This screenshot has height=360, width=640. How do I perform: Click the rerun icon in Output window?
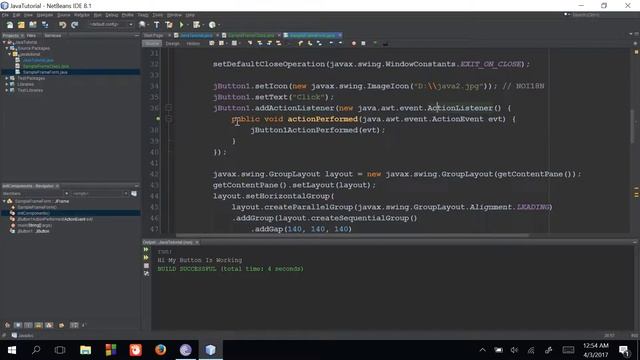click(146, 249)
